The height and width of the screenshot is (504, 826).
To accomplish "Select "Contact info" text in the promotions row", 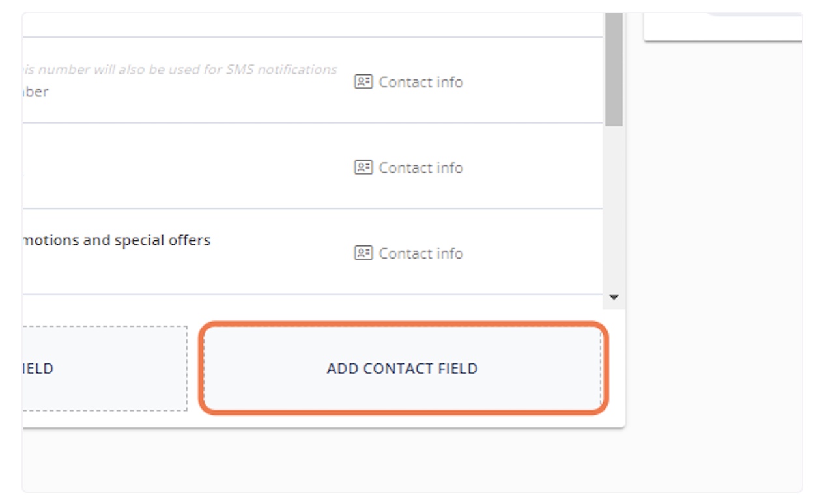I will (421, 253).
